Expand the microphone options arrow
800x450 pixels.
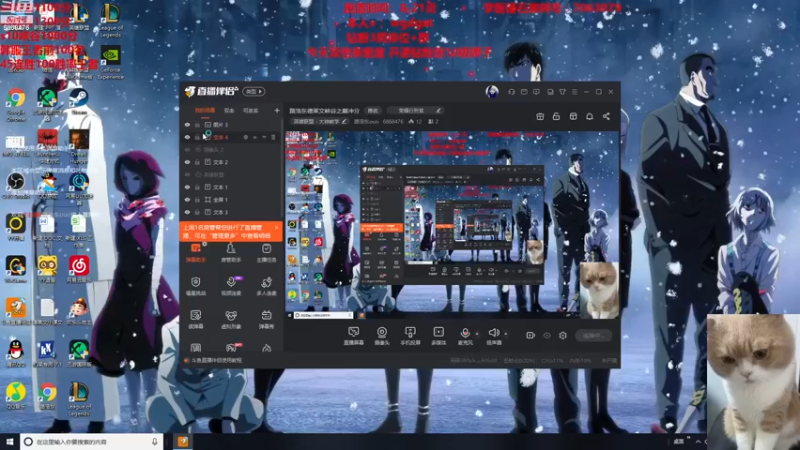click(477, 334)
